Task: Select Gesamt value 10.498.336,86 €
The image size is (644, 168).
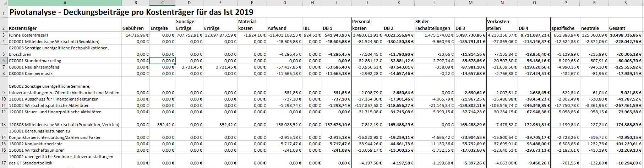Action: [x=626, y=35]
